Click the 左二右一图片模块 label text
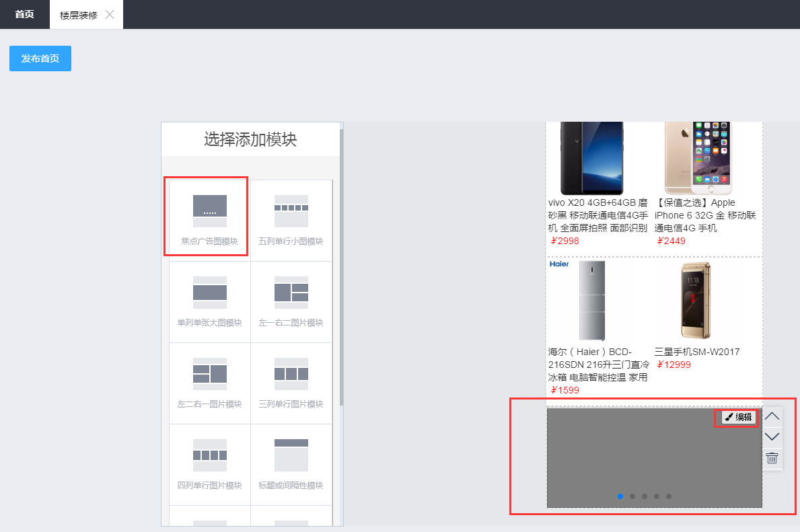 210,404
